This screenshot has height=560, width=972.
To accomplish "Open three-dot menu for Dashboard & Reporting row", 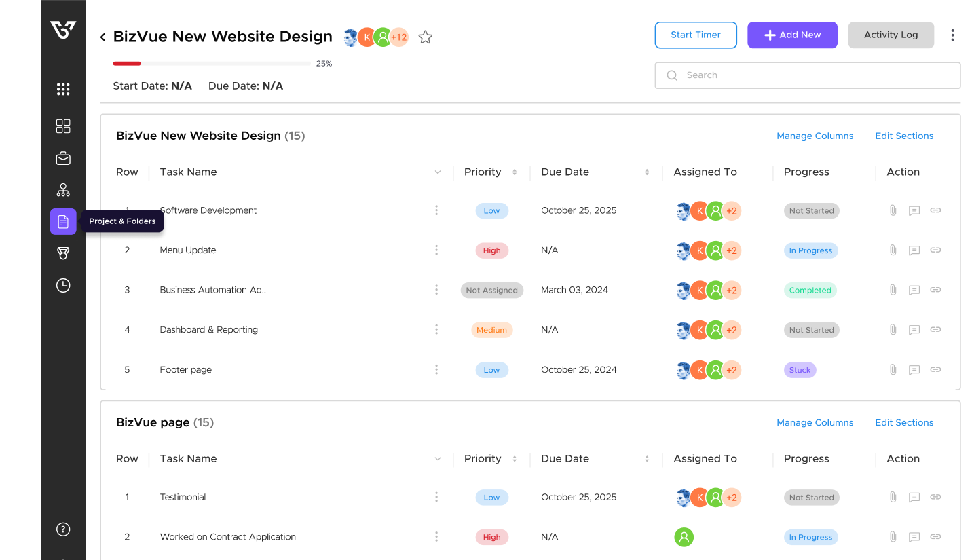I will click(436, 330).
